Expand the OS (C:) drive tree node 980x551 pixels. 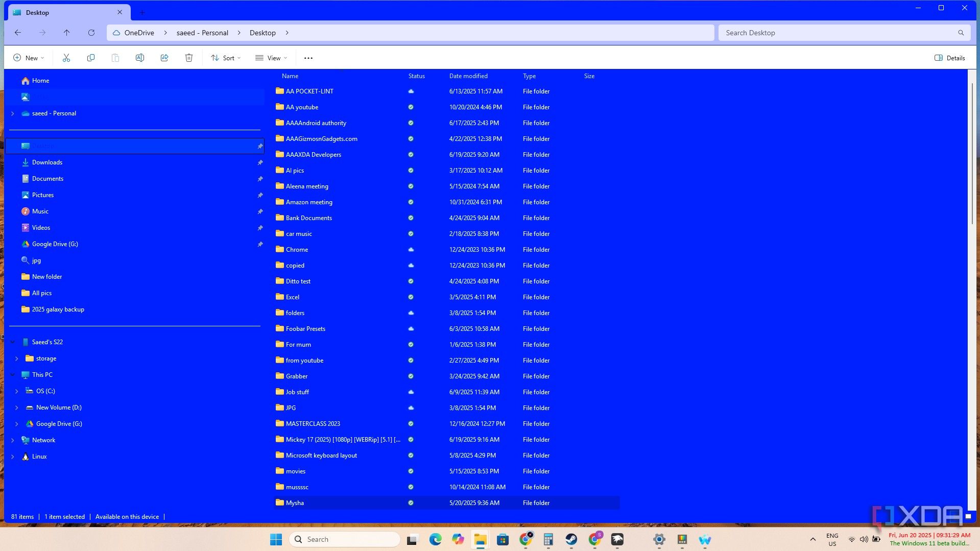17,391
